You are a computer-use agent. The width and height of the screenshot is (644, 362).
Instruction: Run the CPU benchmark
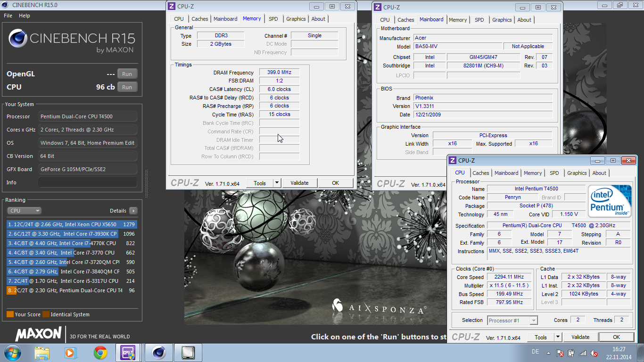coord(127,87)
